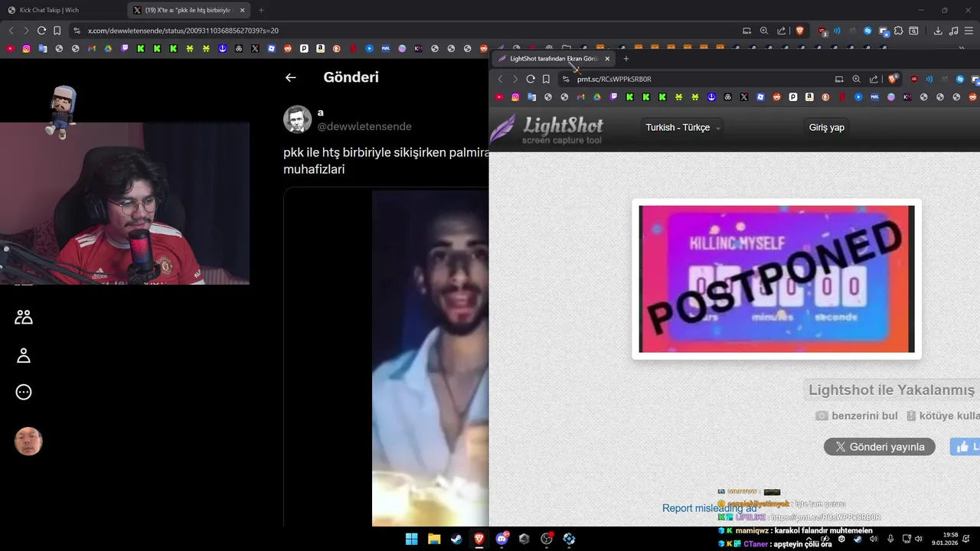Open zoom controls in prnt.sc address bar
This screenshot has width=980, height=551.
856,79
